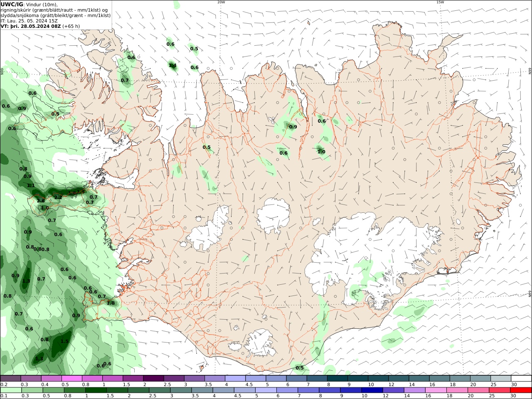532x399 pixels.
Task: Click the '(+65 h)' forecast offset text
Action: pyautogui.click(x=71, y=26)
